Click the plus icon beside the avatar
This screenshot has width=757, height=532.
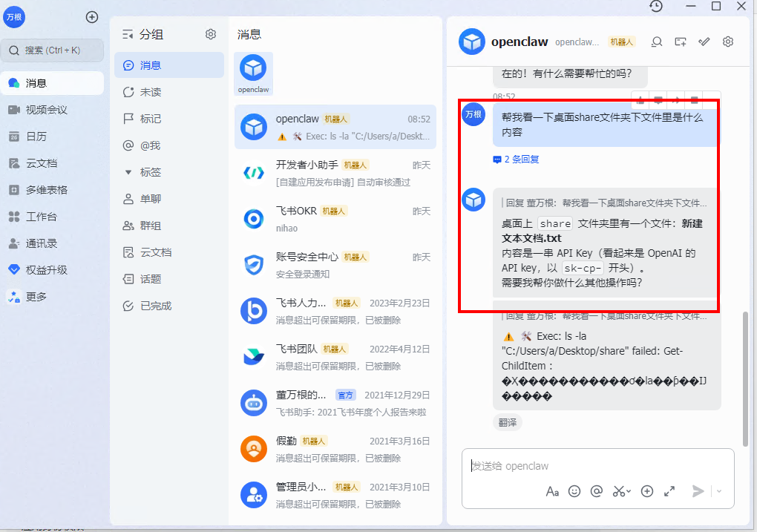point(92,17)
